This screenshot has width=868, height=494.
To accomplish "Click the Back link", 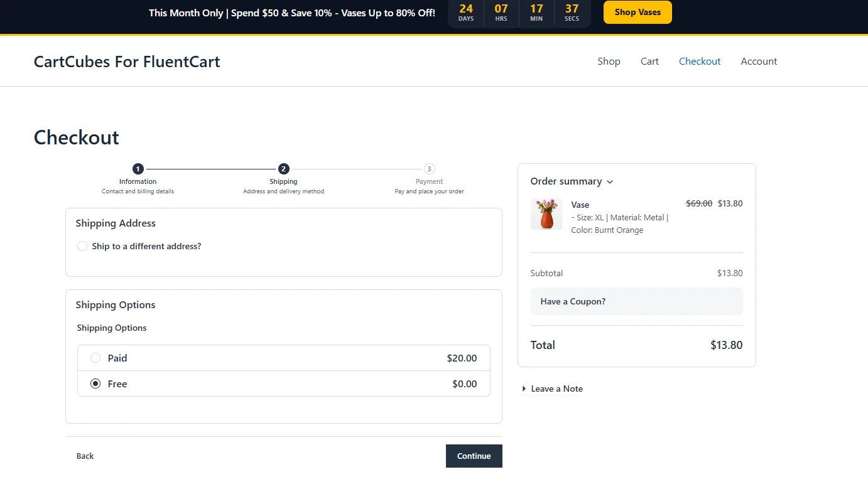I will coord(85,456).
